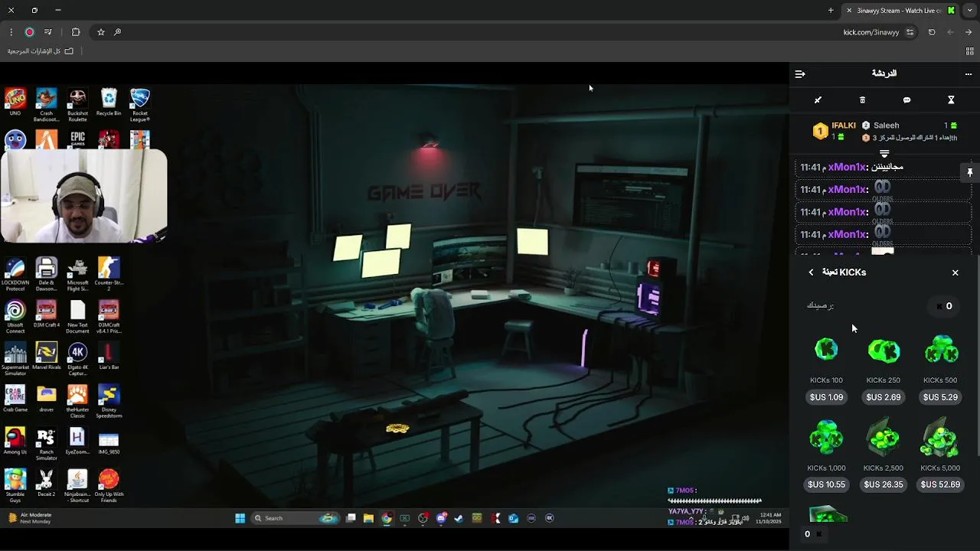Viewport: 980px width, 551px height.
Task: Open Crab Game desktop icon
Action: (x=15, y=399)
